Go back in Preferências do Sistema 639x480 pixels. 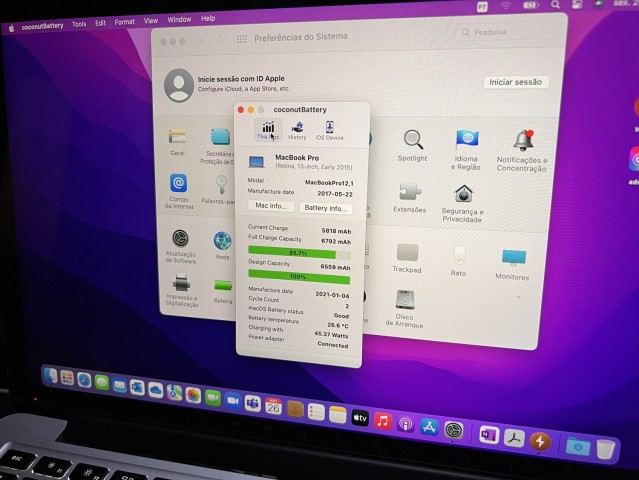203,40
